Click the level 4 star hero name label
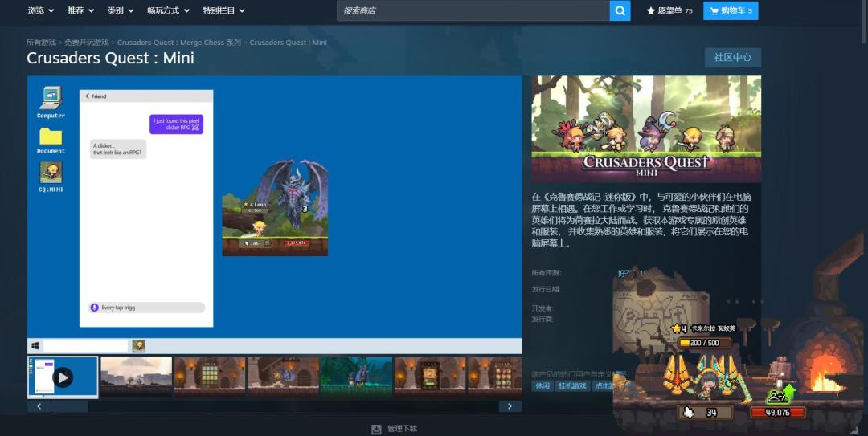This screenshot has height=436, width=868. pyautogui.click(x=703, y=328)
